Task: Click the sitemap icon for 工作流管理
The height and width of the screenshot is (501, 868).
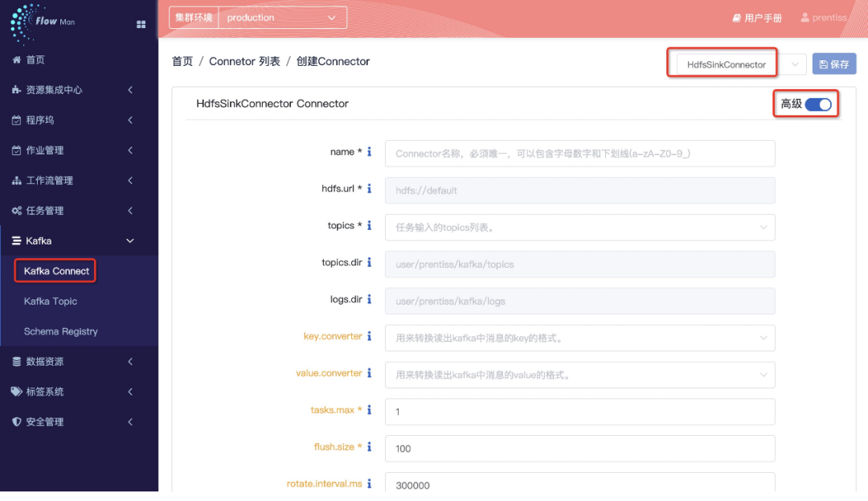Action: 17,180
